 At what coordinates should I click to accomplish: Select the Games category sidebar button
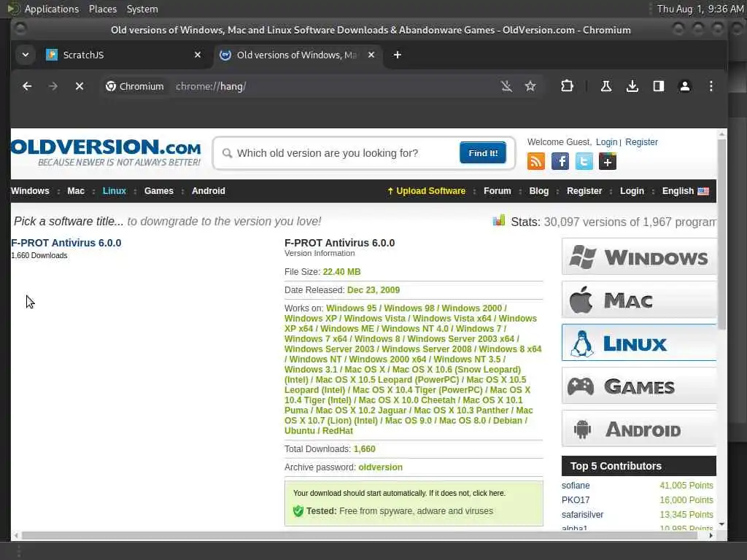tap(639, 385)
